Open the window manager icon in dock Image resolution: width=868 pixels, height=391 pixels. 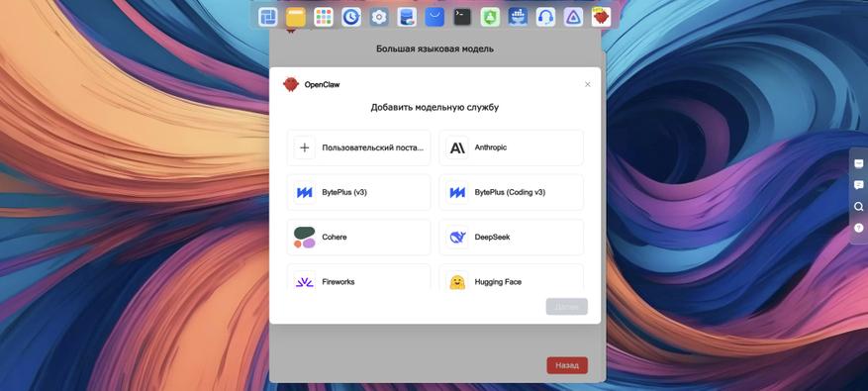[268, 17]
